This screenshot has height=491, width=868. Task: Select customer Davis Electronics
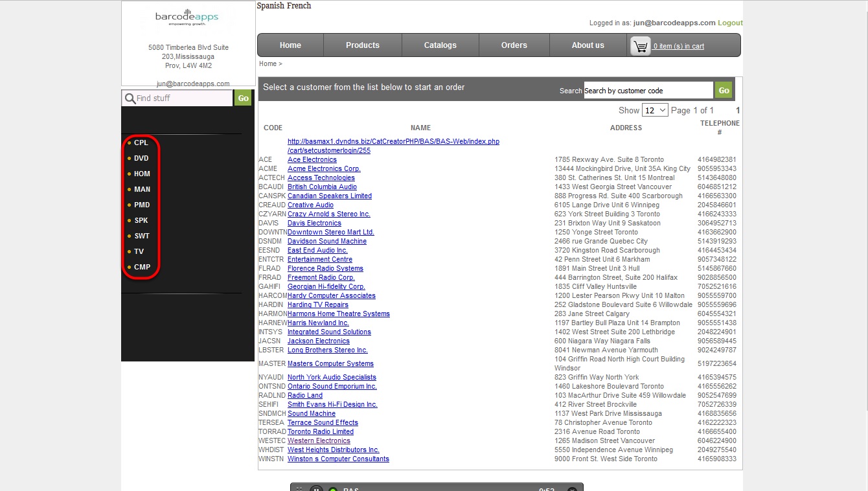coord(314,223)
